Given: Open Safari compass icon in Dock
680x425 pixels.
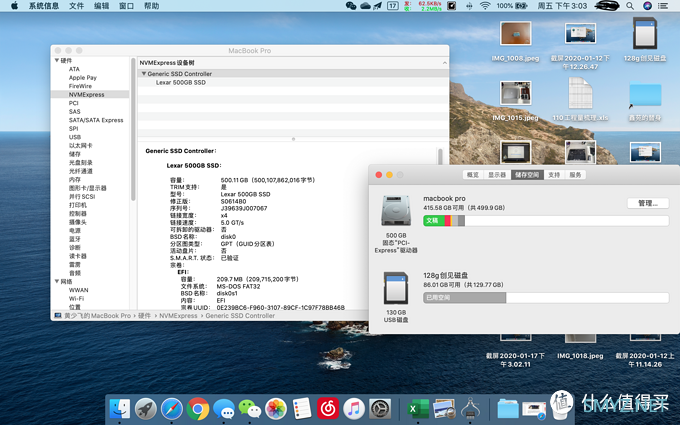Looking at the screenshot, I should (x=172, y=409).
